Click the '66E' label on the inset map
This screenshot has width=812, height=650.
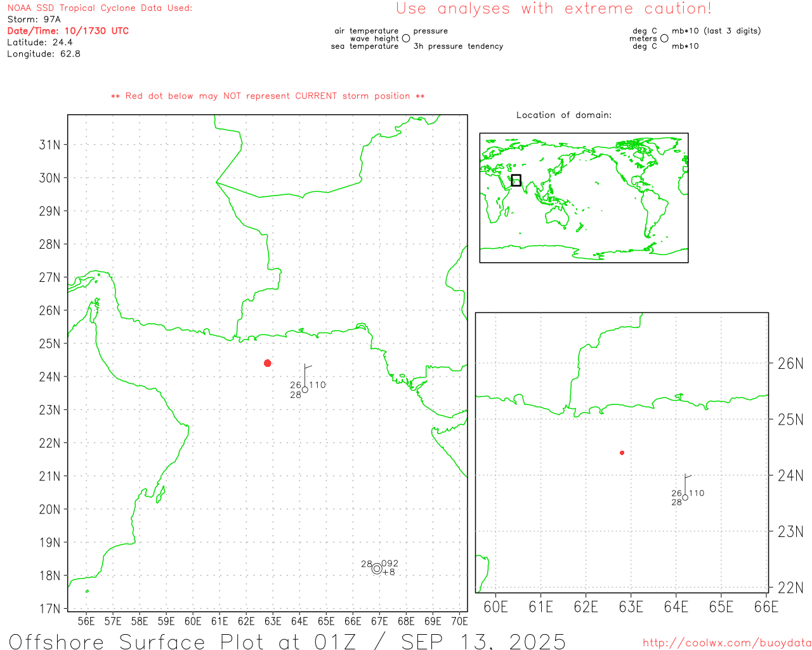766,607
